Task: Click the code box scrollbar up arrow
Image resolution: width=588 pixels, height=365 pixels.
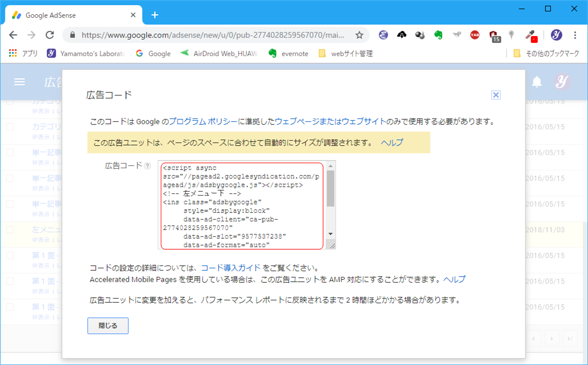Action: 330,165
